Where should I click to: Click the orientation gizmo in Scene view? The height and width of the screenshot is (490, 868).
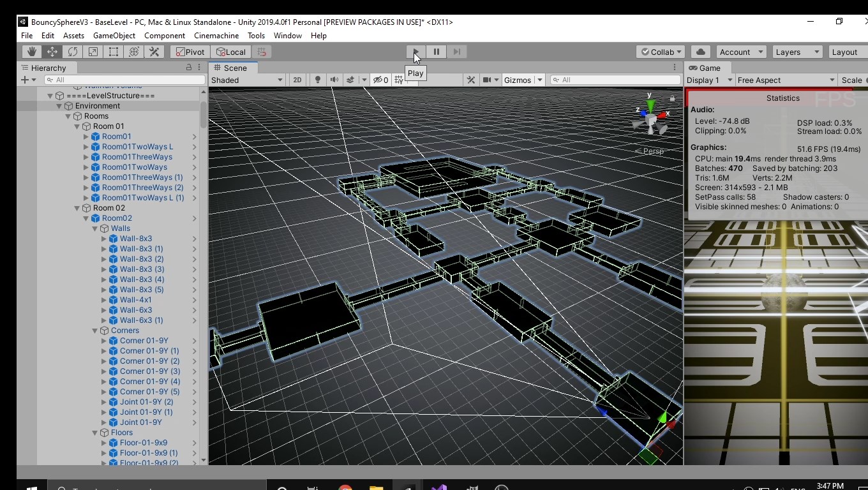tap(650, 118)
